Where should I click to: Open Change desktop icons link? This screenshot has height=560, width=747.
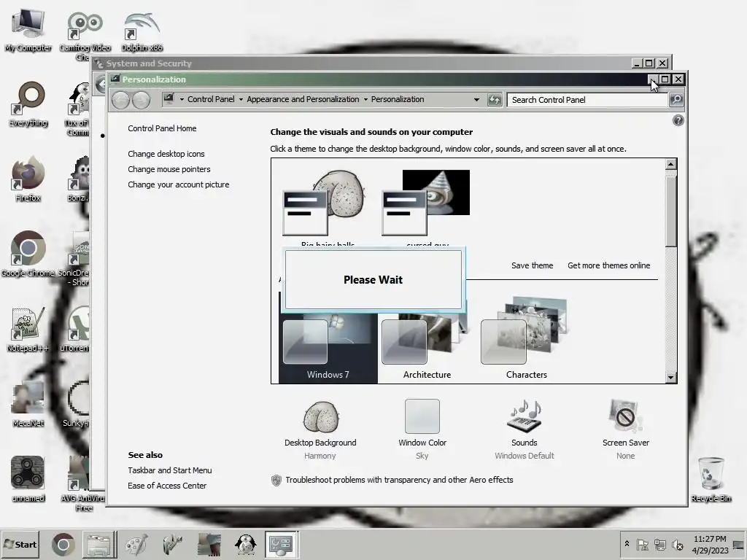[x=166, y=154]
